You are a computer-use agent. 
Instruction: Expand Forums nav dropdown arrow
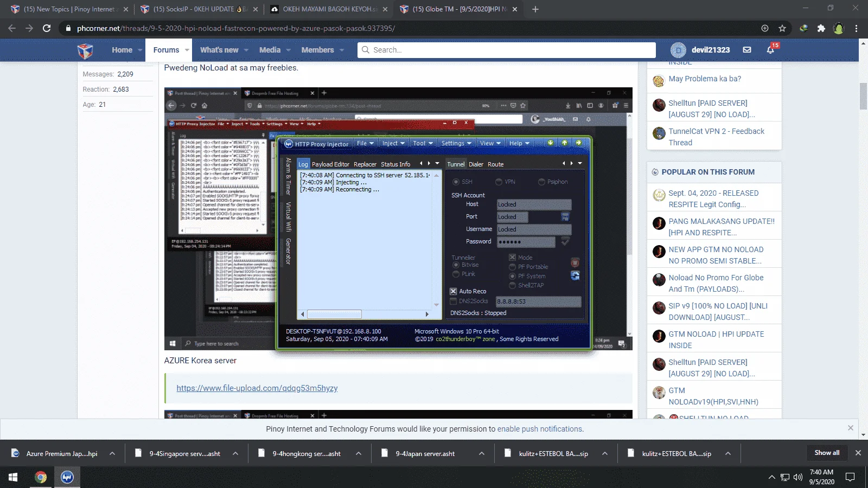[x=187, y=50]
